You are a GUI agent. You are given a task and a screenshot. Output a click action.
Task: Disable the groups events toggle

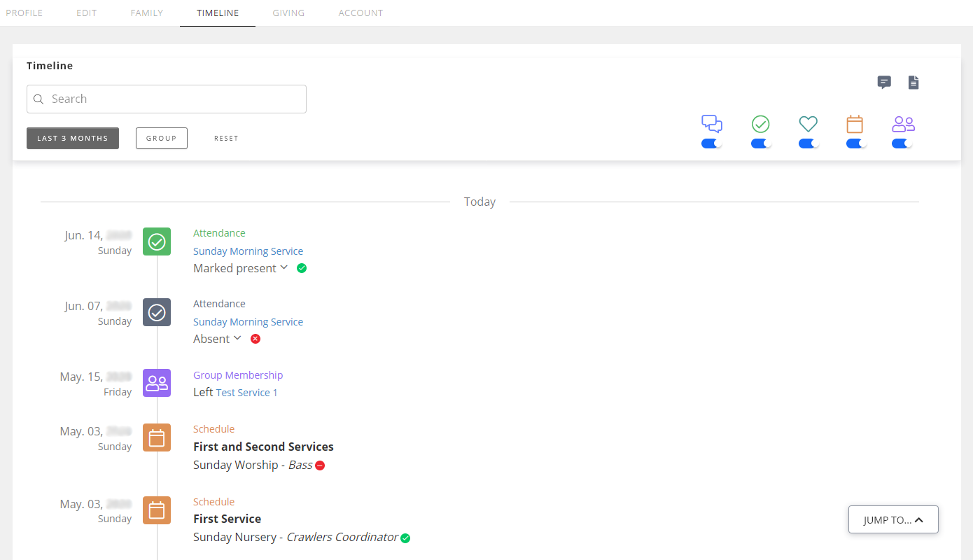[902, 143]
